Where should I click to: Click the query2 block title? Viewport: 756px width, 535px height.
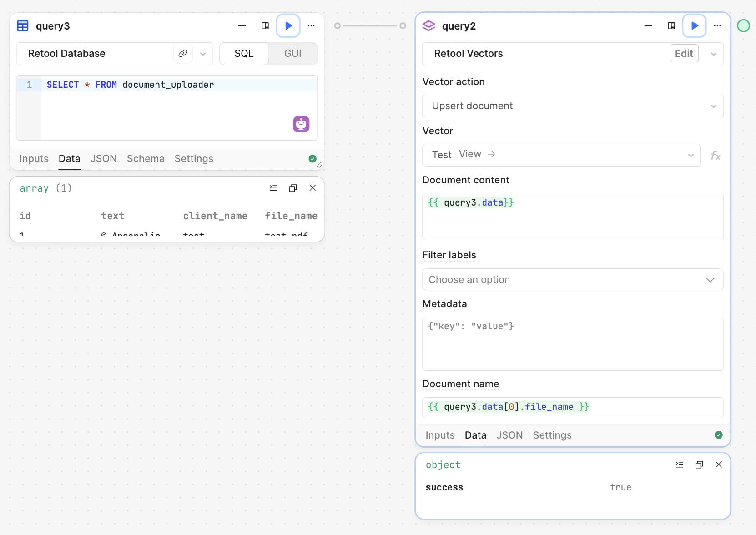(459, 26)
